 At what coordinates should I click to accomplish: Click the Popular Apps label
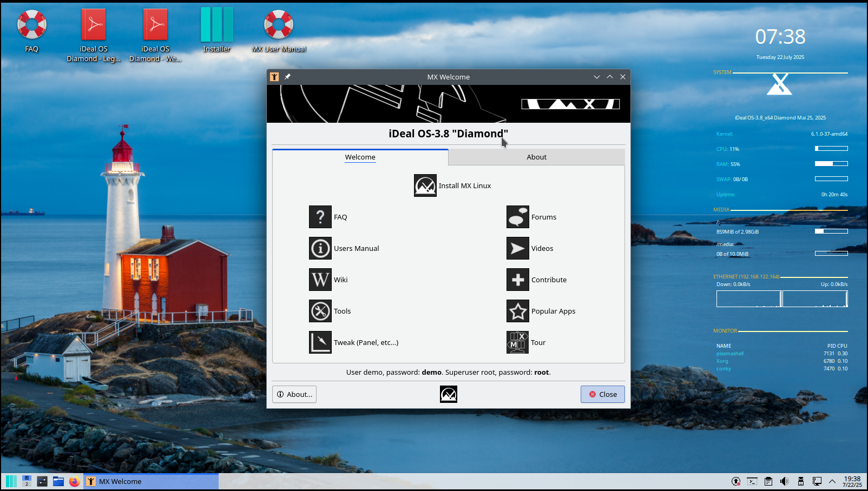(x=553, y=311)
